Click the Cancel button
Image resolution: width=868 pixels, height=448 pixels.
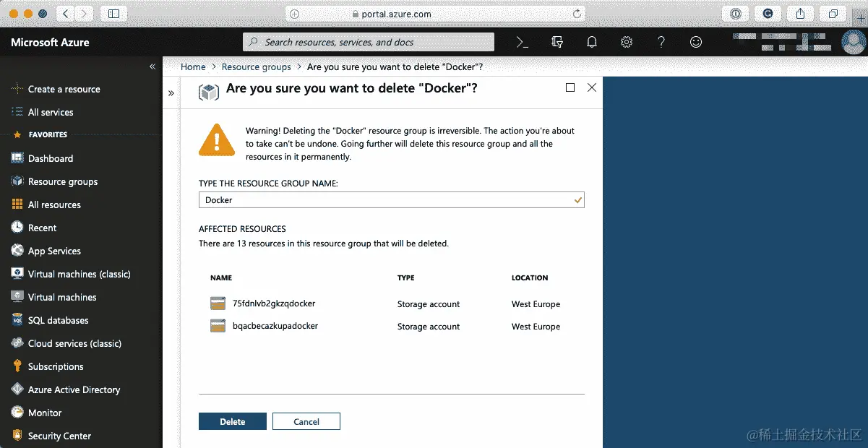pyautogui.click(x=306, y=421)
